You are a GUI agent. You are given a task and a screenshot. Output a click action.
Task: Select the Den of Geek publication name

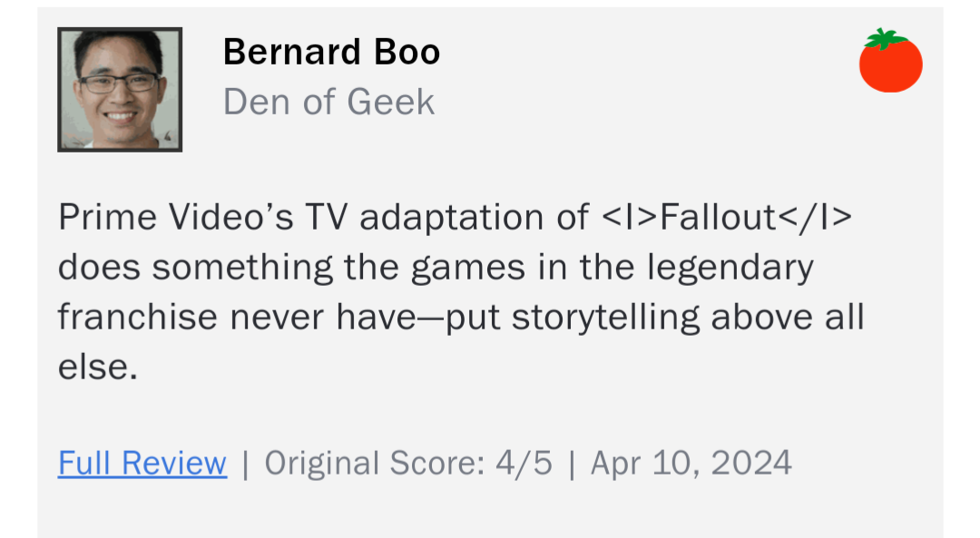(328, 102)
